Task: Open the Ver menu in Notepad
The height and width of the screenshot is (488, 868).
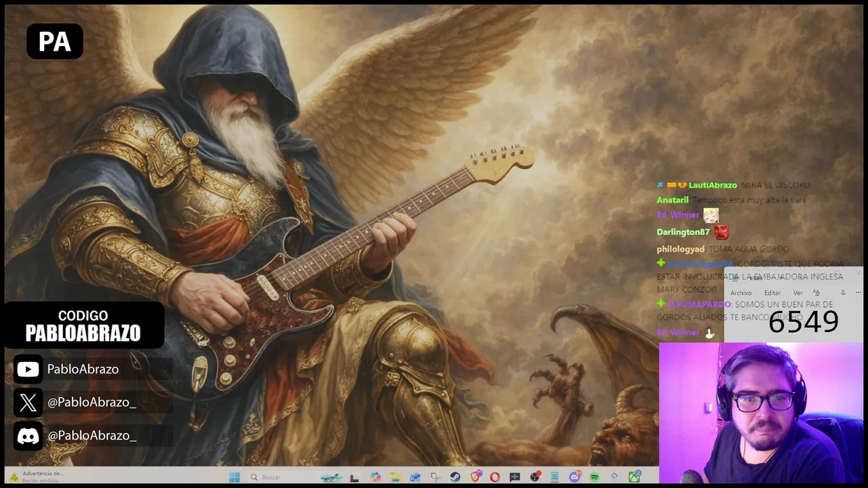Action: click(x=797, y=293)
